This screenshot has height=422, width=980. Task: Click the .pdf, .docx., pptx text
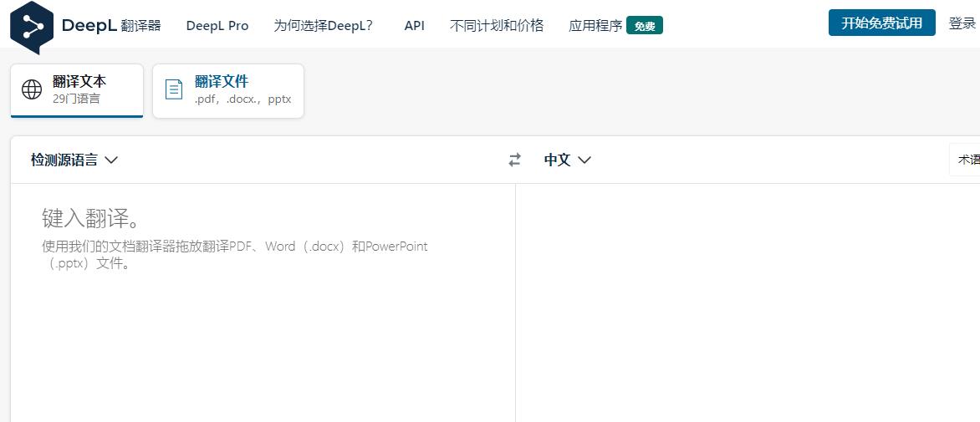tap(243, 99)
